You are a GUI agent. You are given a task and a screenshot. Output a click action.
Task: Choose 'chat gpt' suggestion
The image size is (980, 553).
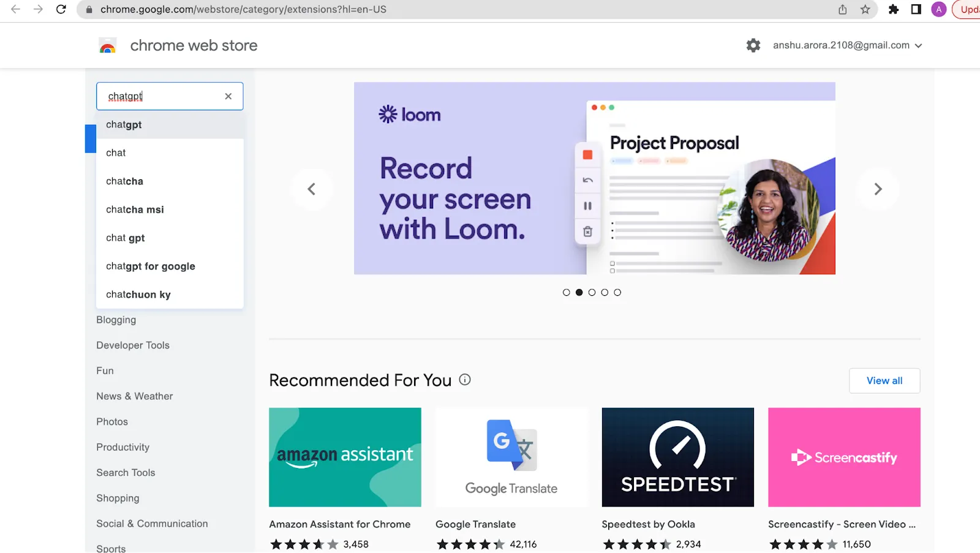click(170, 238)
